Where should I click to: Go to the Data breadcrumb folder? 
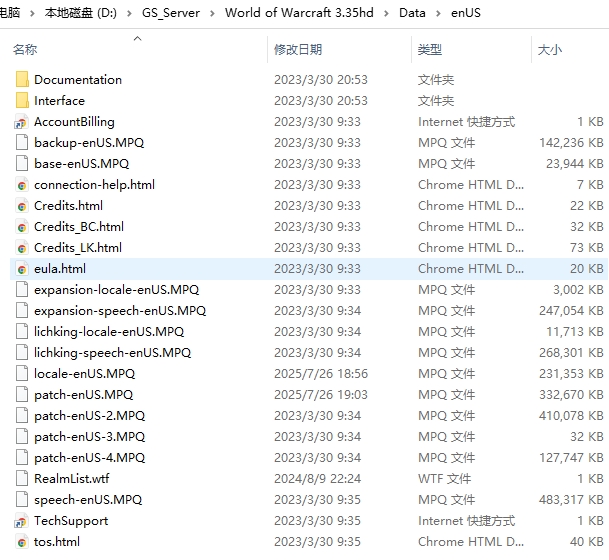point(412,13)
